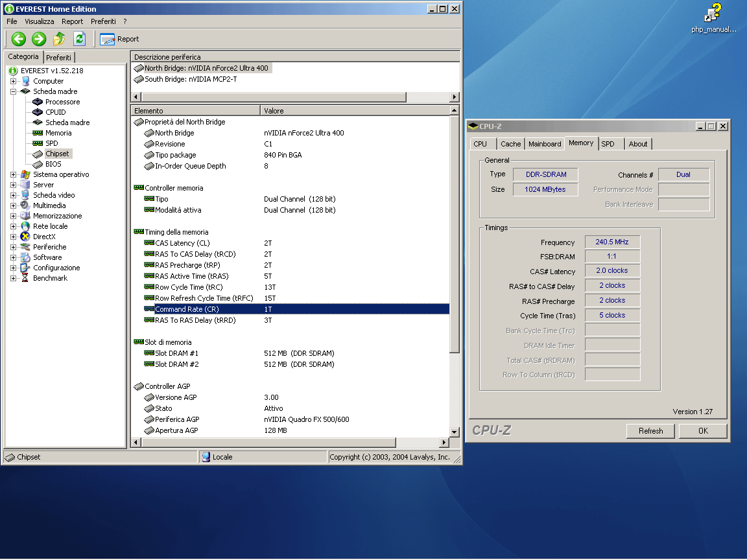Open the Report menu
This screenshot has height=560, width=747.
(x=72, y=21)
